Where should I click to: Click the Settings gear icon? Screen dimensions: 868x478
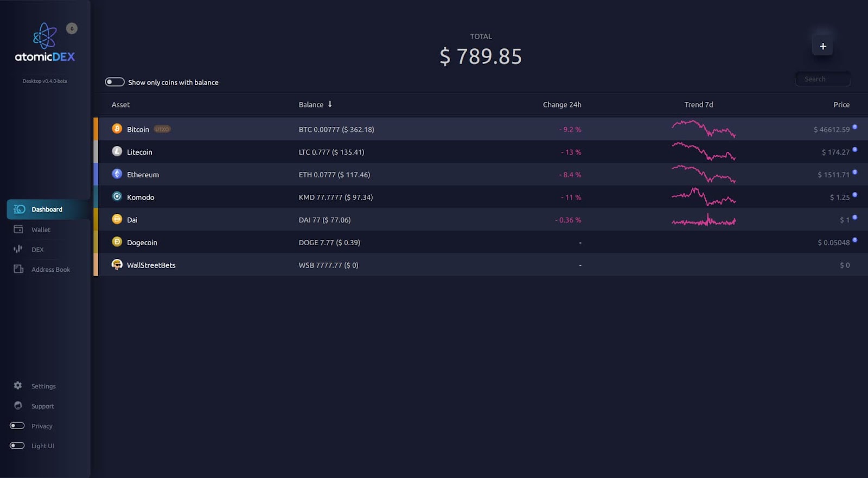18,385
